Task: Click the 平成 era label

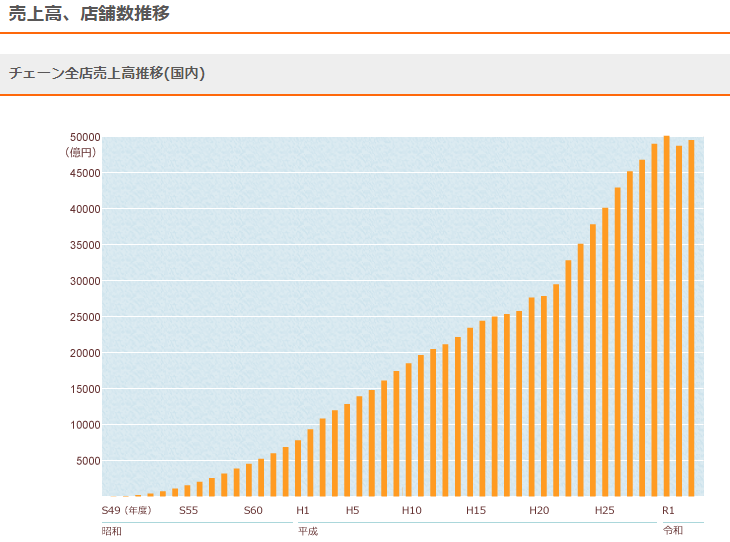Action: 308,531
